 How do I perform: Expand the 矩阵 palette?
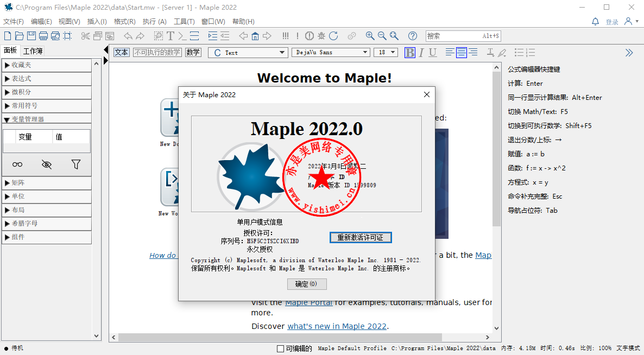(47, 182)
